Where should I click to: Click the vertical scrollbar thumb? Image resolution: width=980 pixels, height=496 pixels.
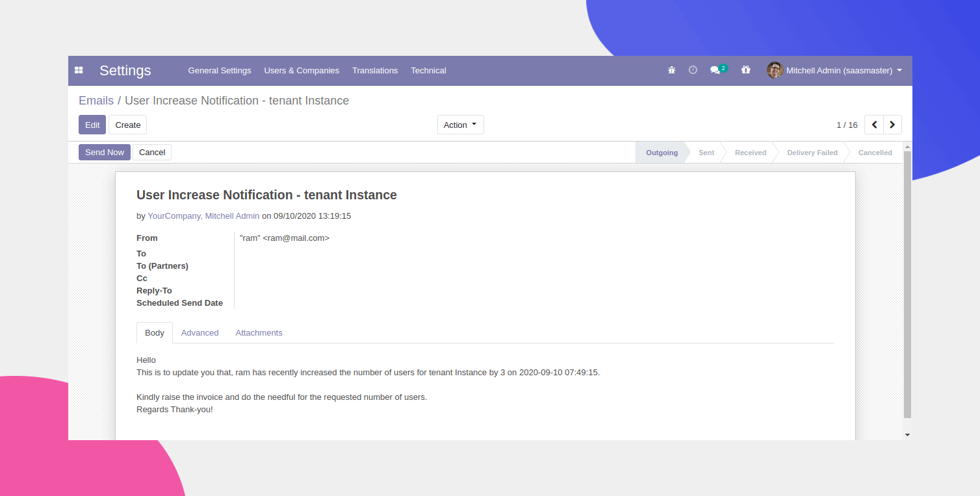(908, 284)
